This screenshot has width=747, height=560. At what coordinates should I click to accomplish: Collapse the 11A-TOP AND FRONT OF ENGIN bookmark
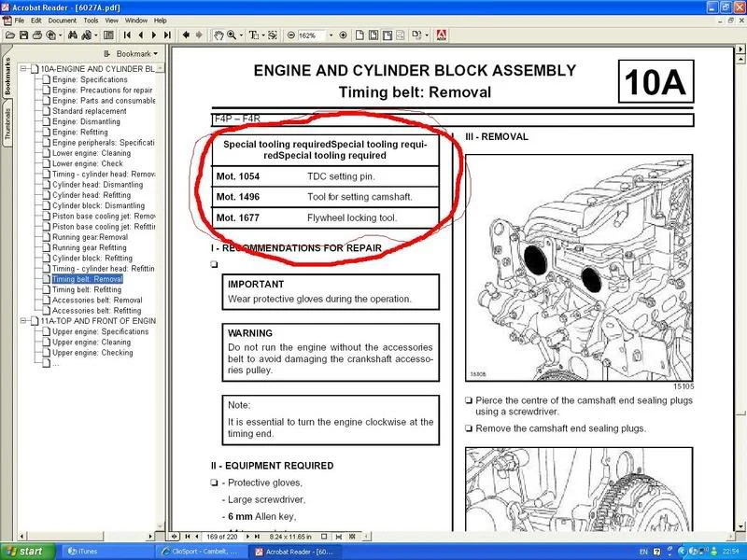[x=22, y=321]
